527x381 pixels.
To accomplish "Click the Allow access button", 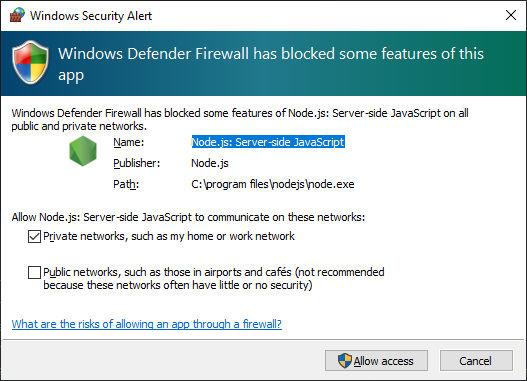I will click(x=376, y=361).
